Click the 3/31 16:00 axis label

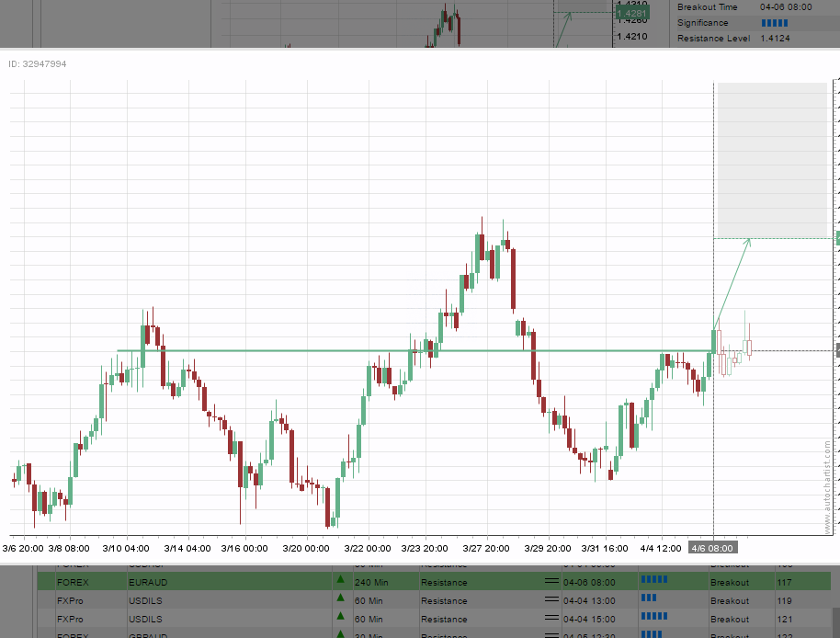coord(605,549)
